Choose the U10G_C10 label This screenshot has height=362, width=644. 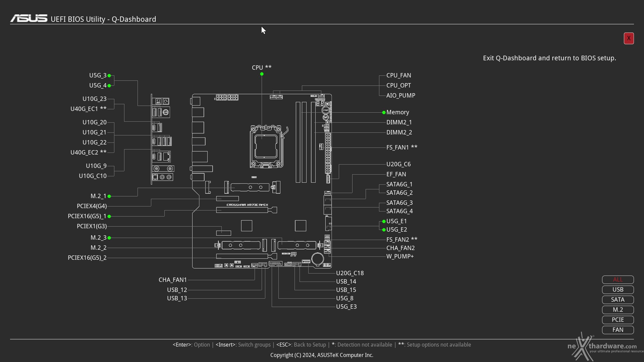coord(93,176)
